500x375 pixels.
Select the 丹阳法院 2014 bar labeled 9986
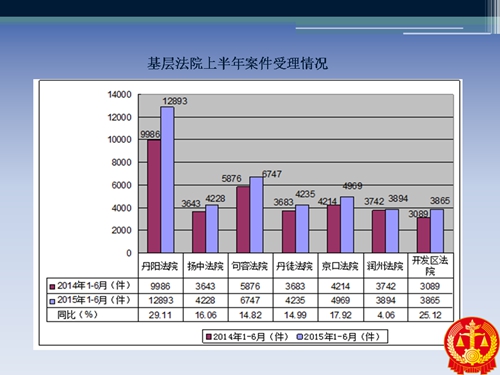pos(154,196)
